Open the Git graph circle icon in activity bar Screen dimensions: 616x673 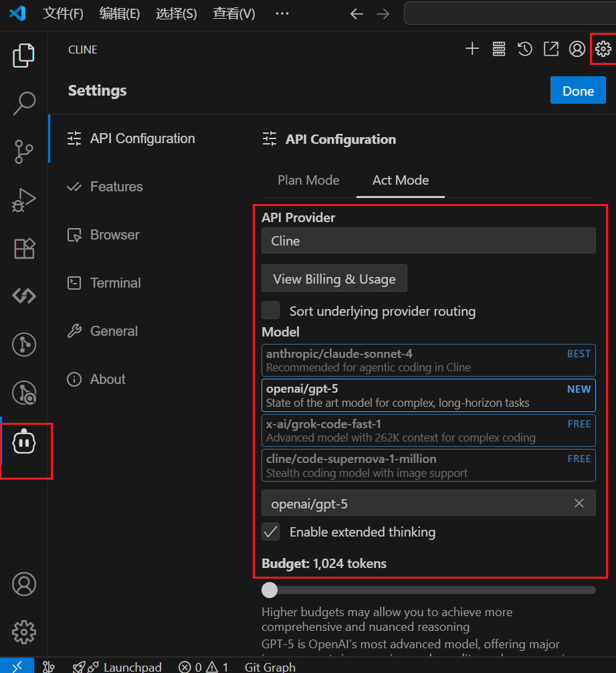(x=23, y=345)
